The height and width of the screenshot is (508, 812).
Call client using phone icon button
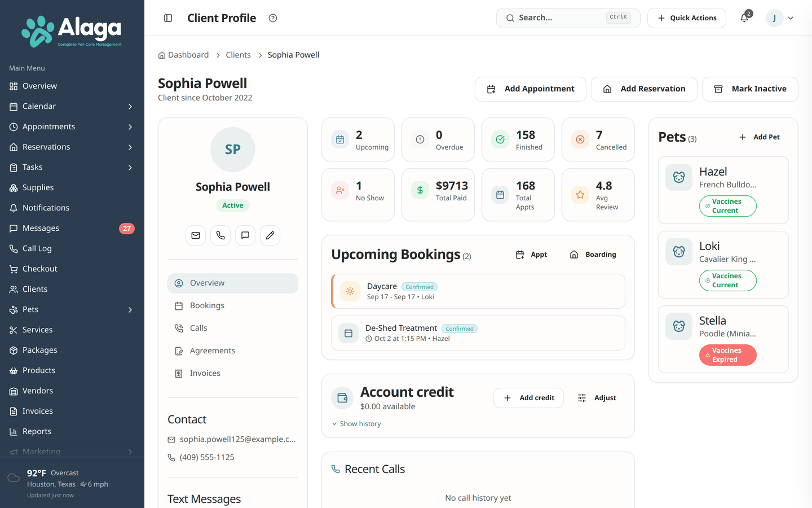(220, 235)
